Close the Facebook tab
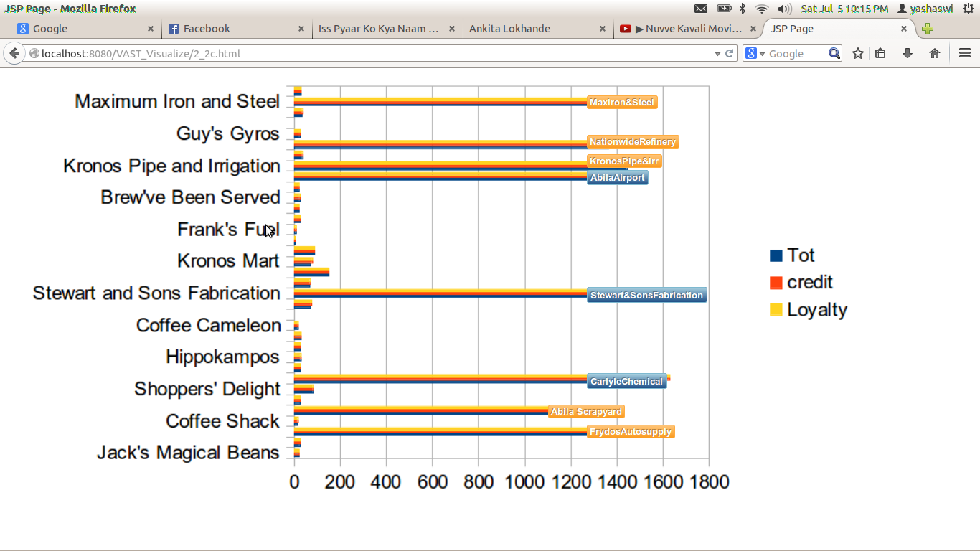The width and height of the screenshot is (980, 551). click(301, 29)
